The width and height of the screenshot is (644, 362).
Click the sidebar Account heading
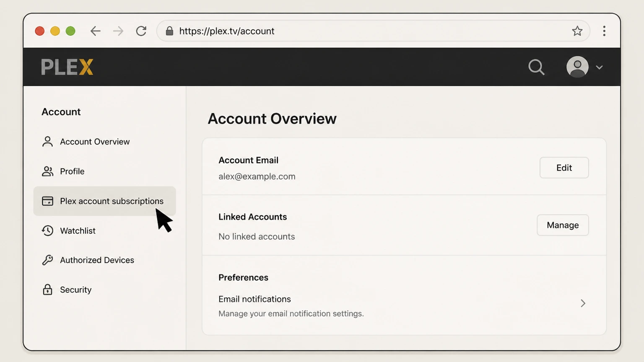pyautogui.click(x=61, y=112)
